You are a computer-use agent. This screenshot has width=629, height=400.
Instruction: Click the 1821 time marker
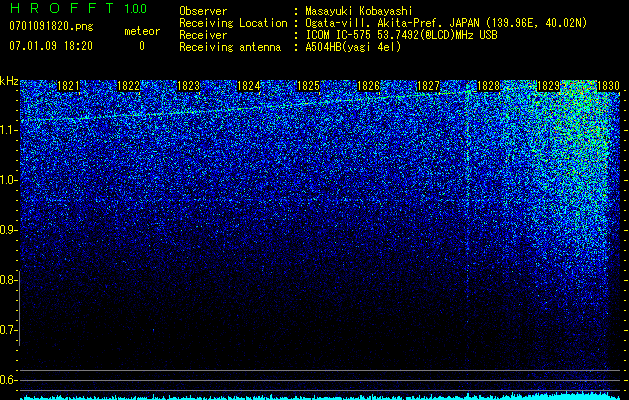point(68,86)
